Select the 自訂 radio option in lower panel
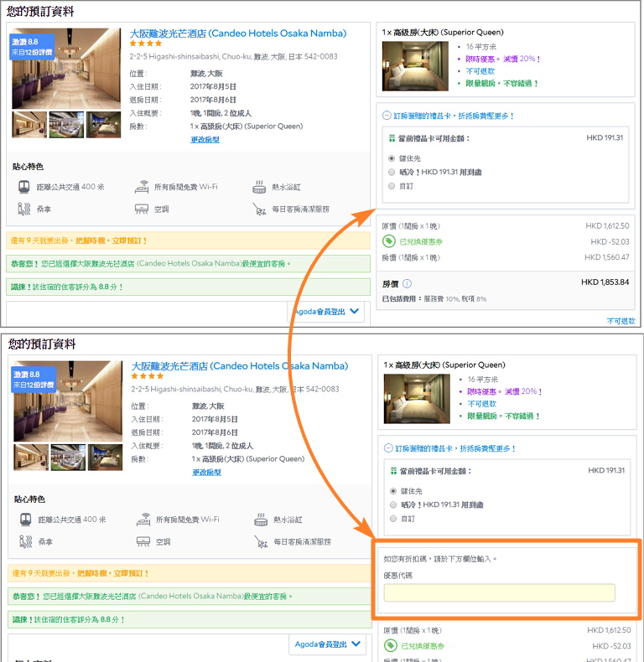This screenshot has height=662, width=644. click(393, 519)
